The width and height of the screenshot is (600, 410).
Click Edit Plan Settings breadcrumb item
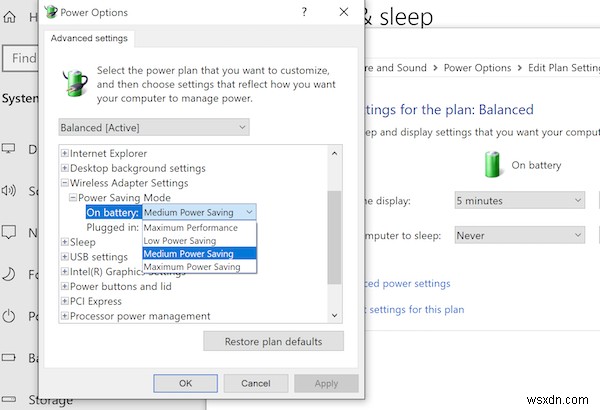click(564, 68)
